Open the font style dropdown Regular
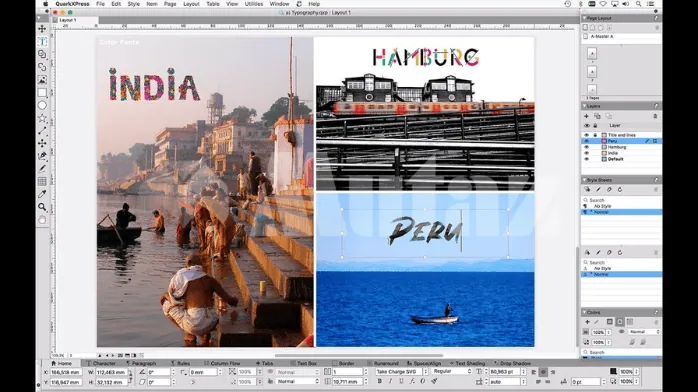Screen dimensions: 698x392 pyautogui.click(x=452, y=372)
